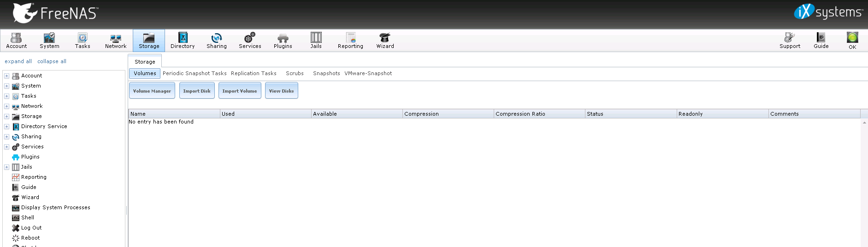
Task: Open the Volume Manager
Action: click(x=152, y=91)
